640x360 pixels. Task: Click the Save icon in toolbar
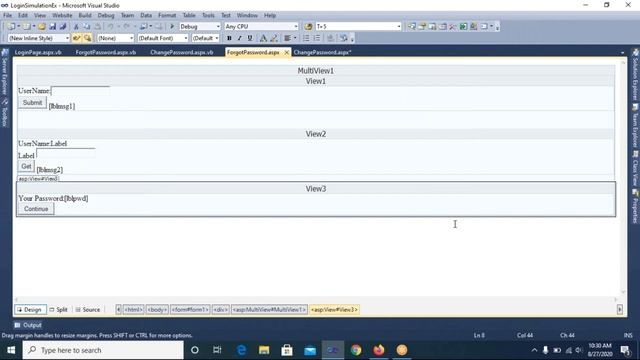point(53,27)
